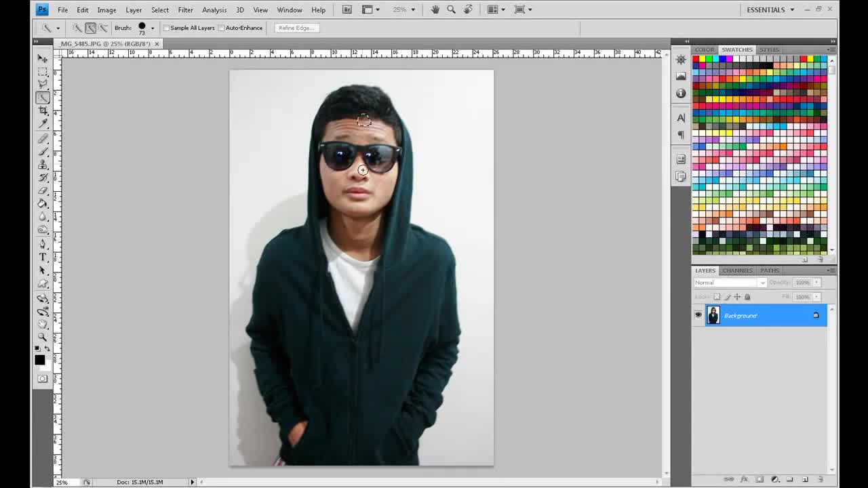
Task: Select the Blur tool
Action: [x=43, y=217]
